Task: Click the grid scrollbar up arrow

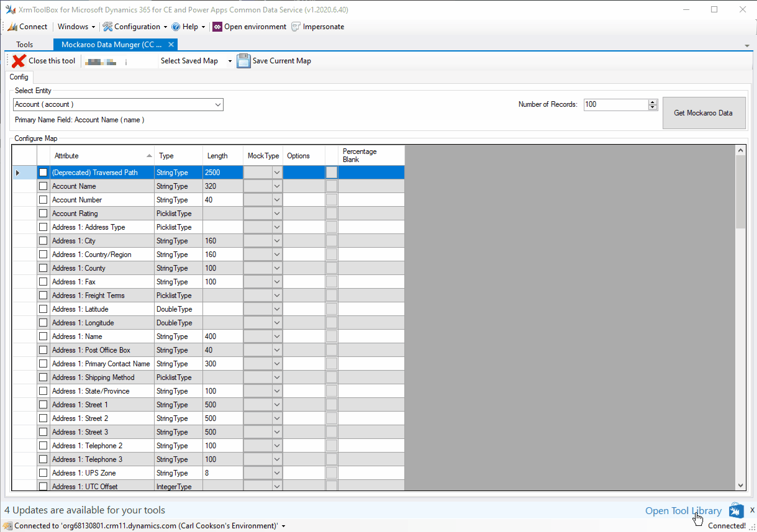Action: pyautogui.click(x=740, y=150)
